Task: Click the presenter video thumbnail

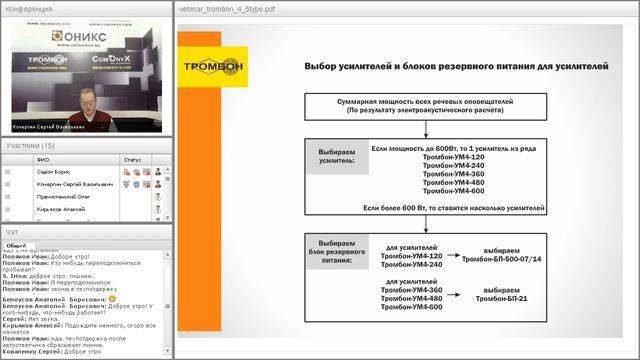Action: click(87, 76)
